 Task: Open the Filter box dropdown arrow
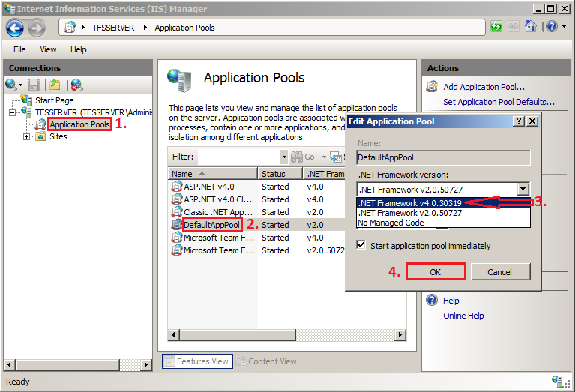pyautogui.click(x=284, y=157)
